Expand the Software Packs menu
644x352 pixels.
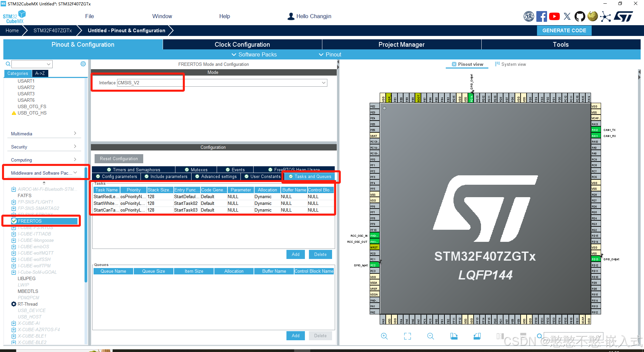(254, 54)
